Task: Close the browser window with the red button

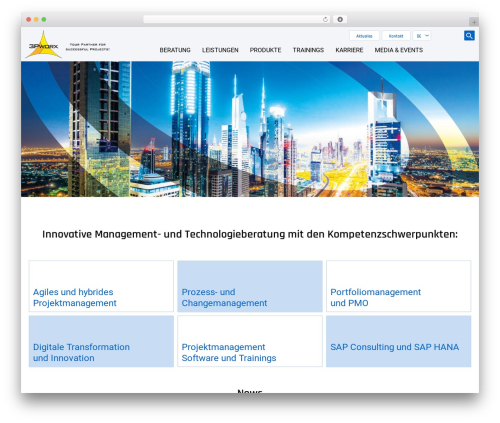Action: (x=29, y=20)
